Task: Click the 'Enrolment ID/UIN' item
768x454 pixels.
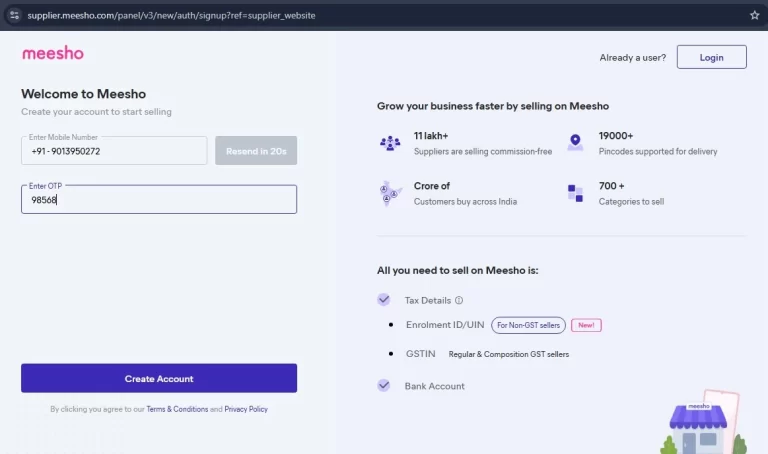Action: coord(445,325)
